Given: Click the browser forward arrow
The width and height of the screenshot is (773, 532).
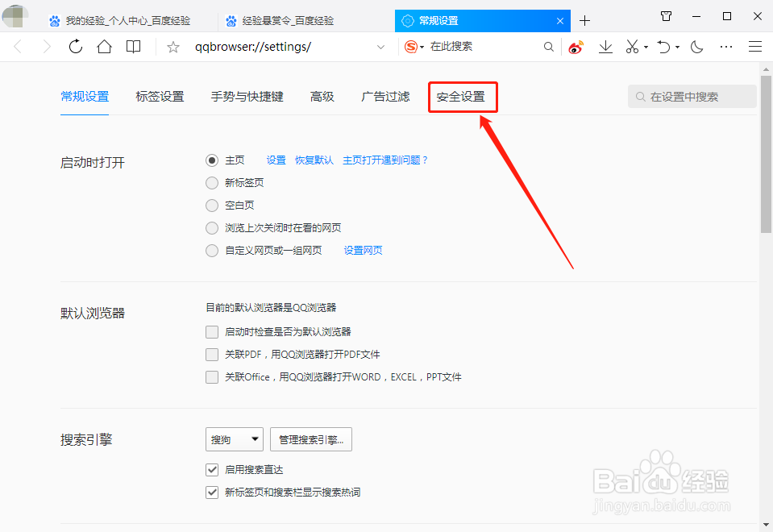Looking at the screenshot, I should click(x=46, y=47).
